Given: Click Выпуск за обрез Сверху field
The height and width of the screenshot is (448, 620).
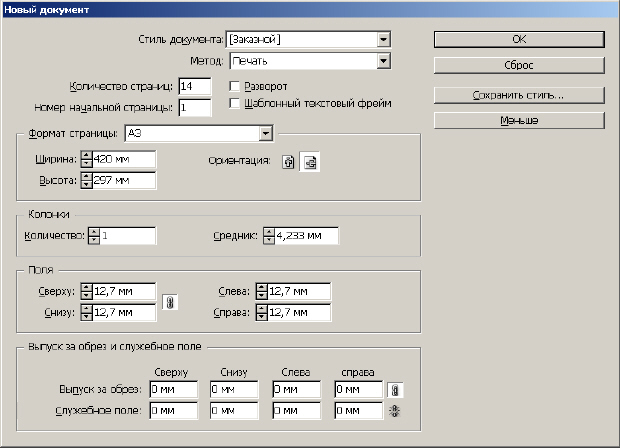Looking at the screenshot, I should (x=174, y=389).
